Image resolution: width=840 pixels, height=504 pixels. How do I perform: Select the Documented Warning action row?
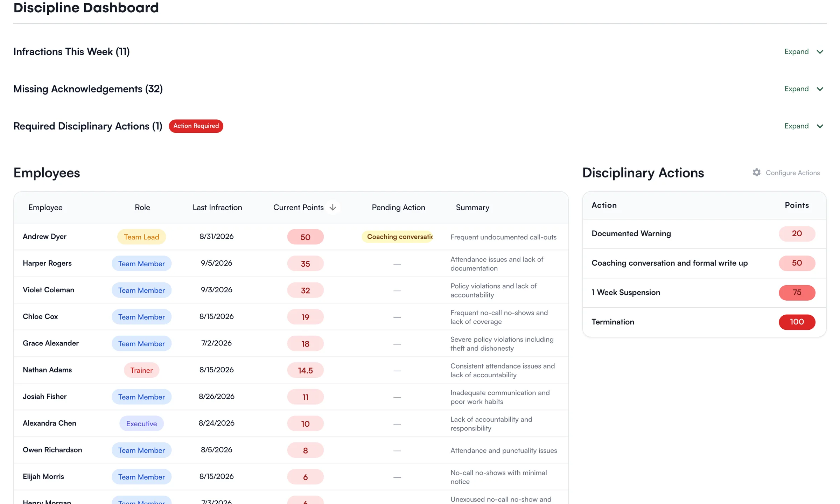click(x=704, y=234)
